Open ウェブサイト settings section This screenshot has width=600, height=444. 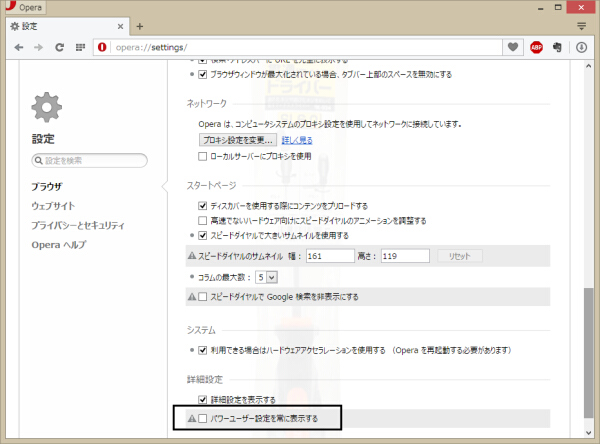53,206
